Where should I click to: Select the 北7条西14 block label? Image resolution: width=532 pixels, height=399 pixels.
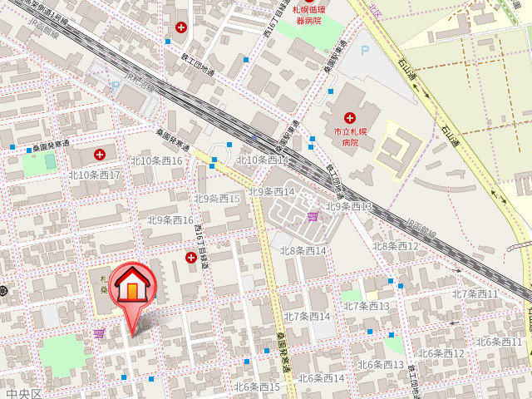click(x=307, y=316)
